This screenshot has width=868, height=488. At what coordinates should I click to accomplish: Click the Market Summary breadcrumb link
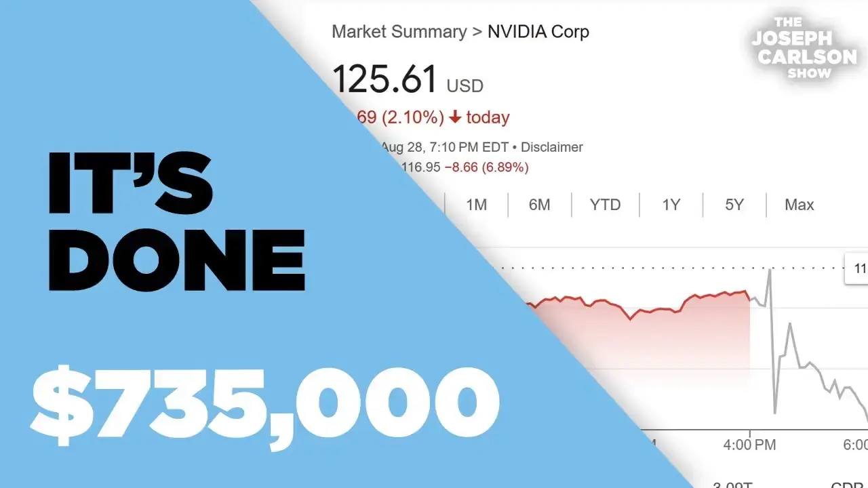coord(399,32)
